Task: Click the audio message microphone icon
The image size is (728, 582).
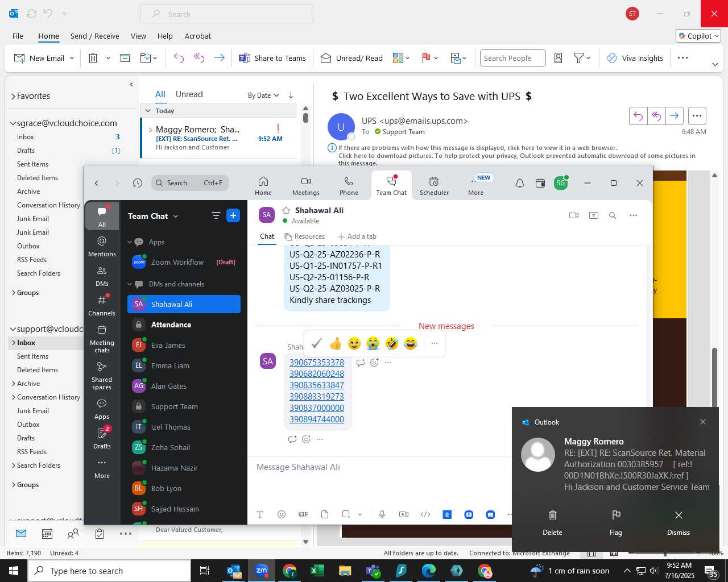Action: pos(382,514)
